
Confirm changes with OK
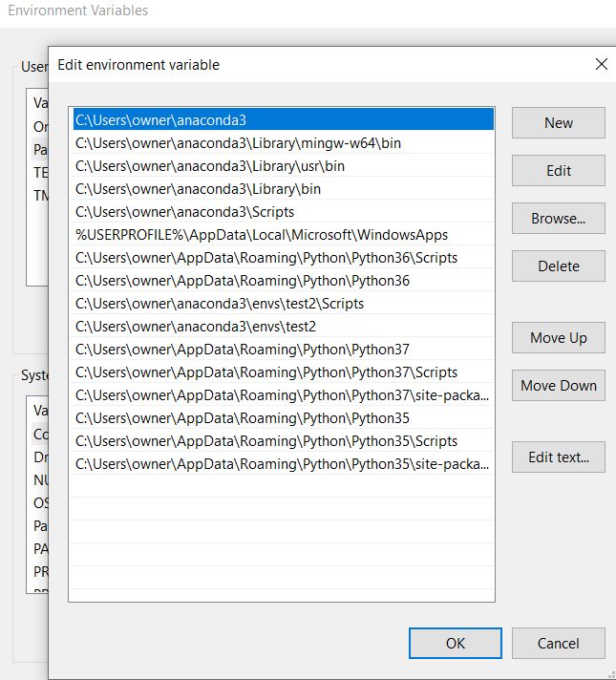click(455, 643)
